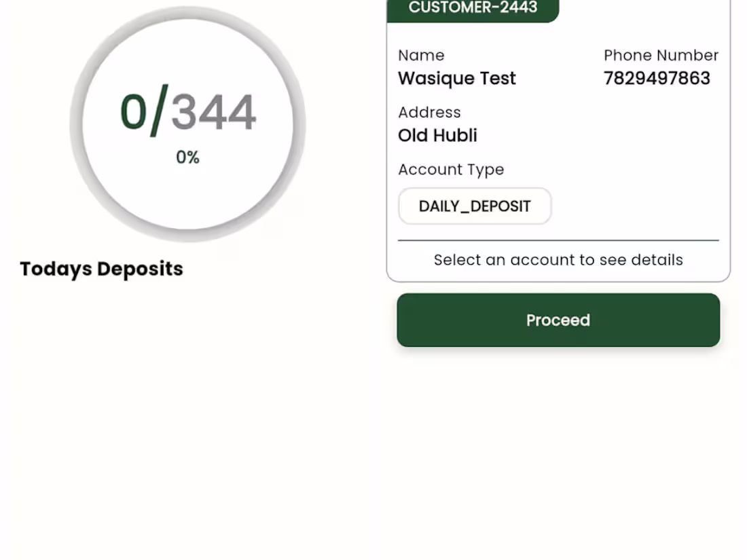
Task: Click inside the account details section
Action: 558,259
